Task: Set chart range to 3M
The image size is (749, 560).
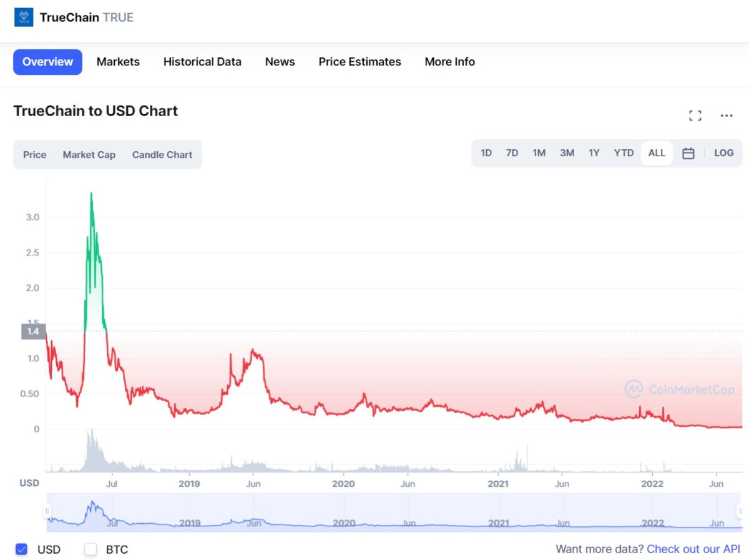Action: click(567, 153)
